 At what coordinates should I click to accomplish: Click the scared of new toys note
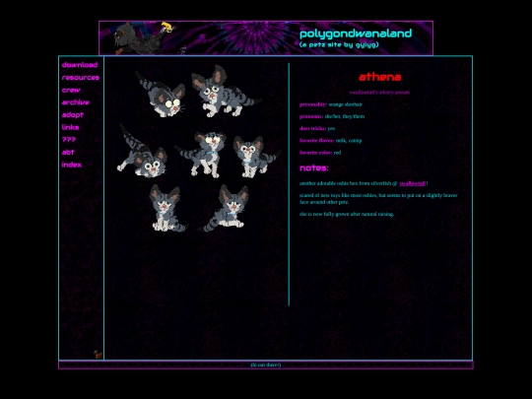tap(378, 198)
